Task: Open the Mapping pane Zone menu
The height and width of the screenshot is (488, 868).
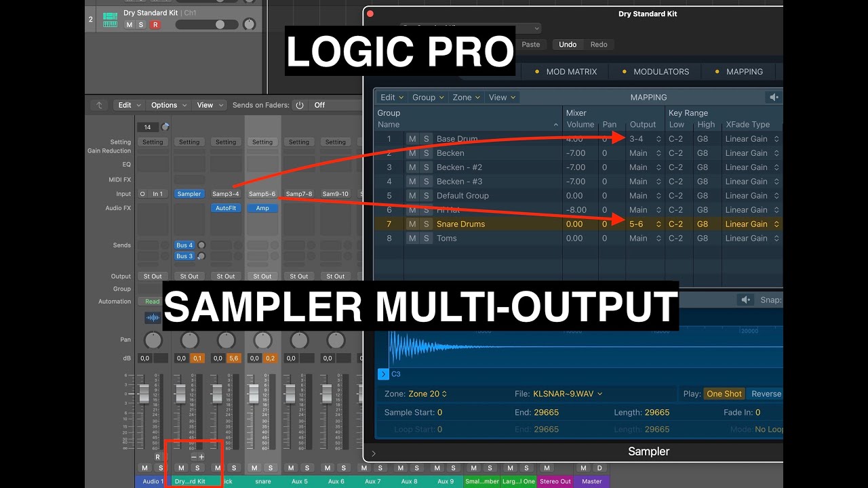Action: coord(466,98)
